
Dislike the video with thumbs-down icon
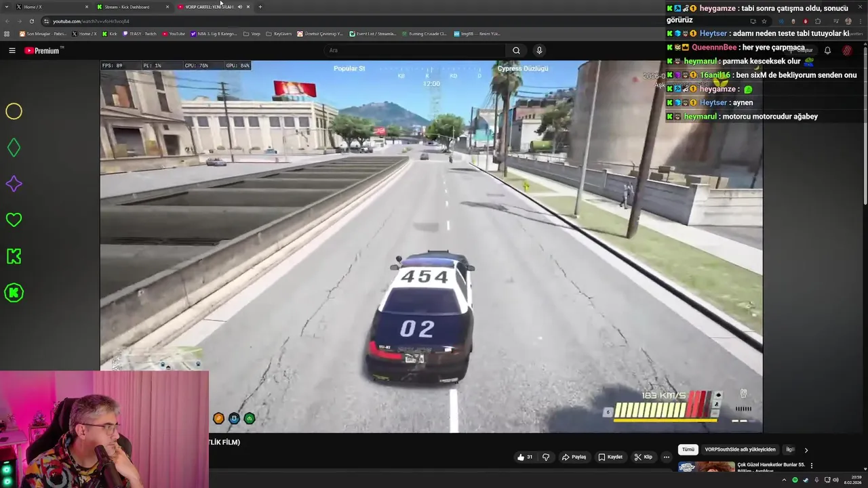tap(546, 457)
